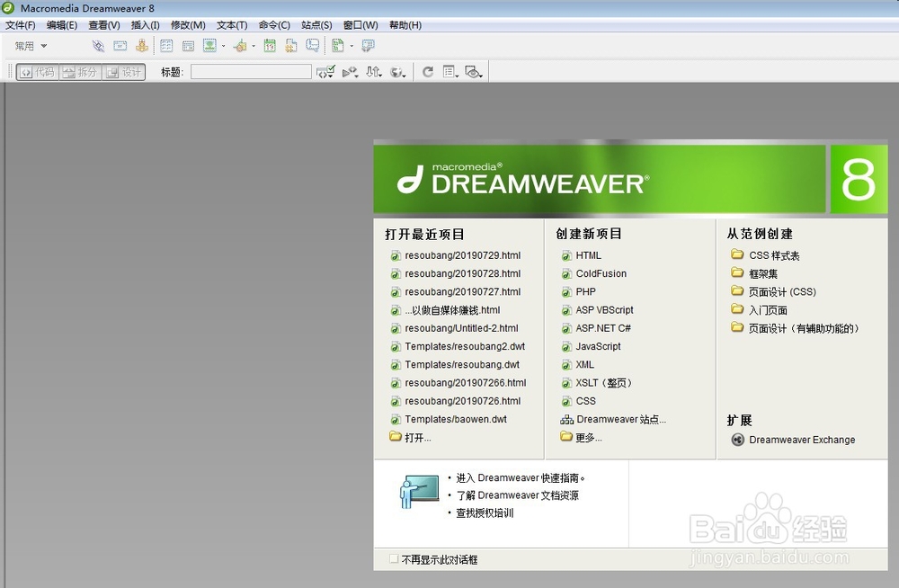Switch to 拆分 split view
The image size is (899, 588).
pos(80,72)
